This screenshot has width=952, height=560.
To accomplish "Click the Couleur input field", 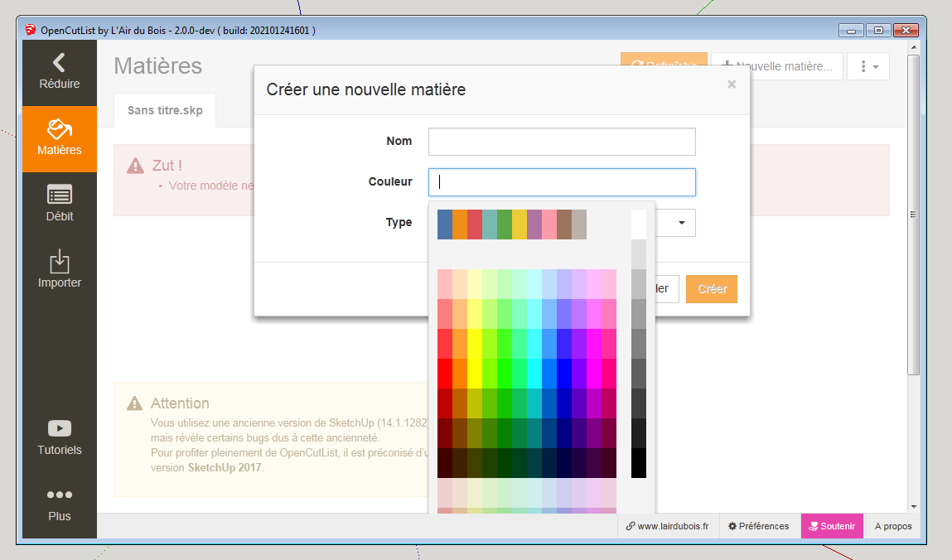I will point(562,182).
